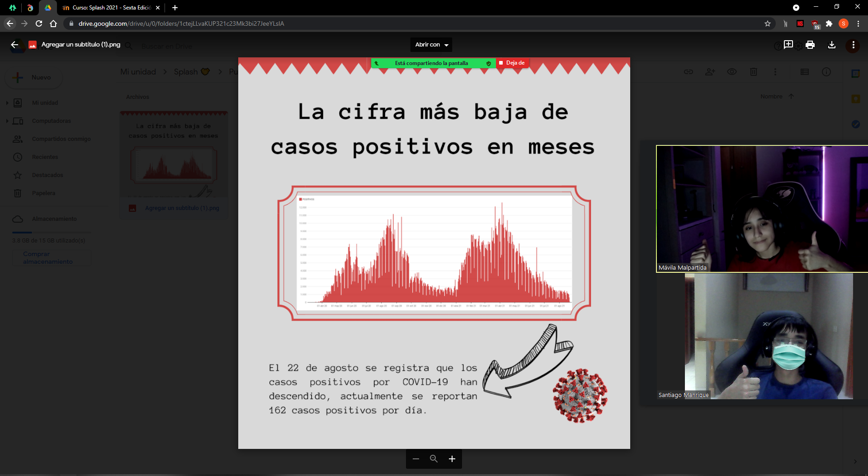Open a new browser tab

click(175, 8)
